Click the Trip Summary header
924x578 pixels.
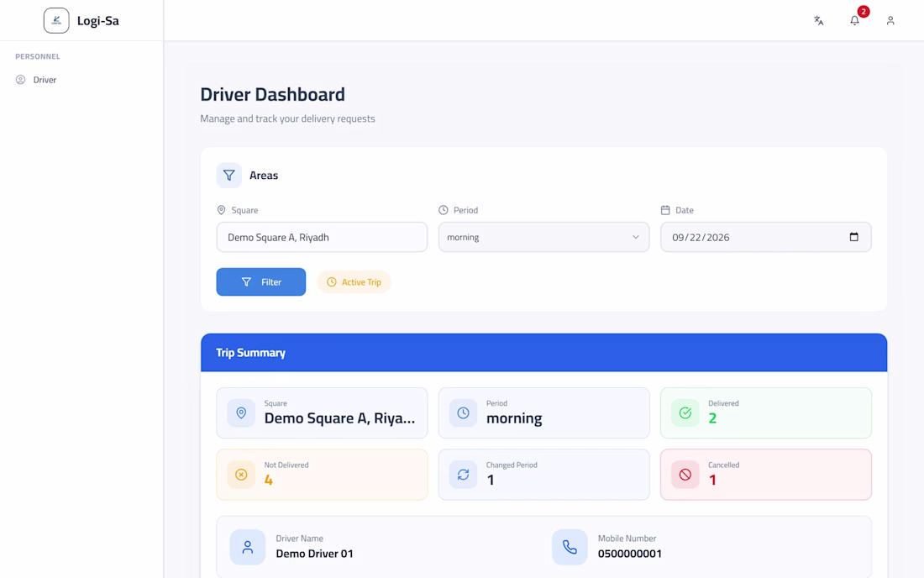544,352
